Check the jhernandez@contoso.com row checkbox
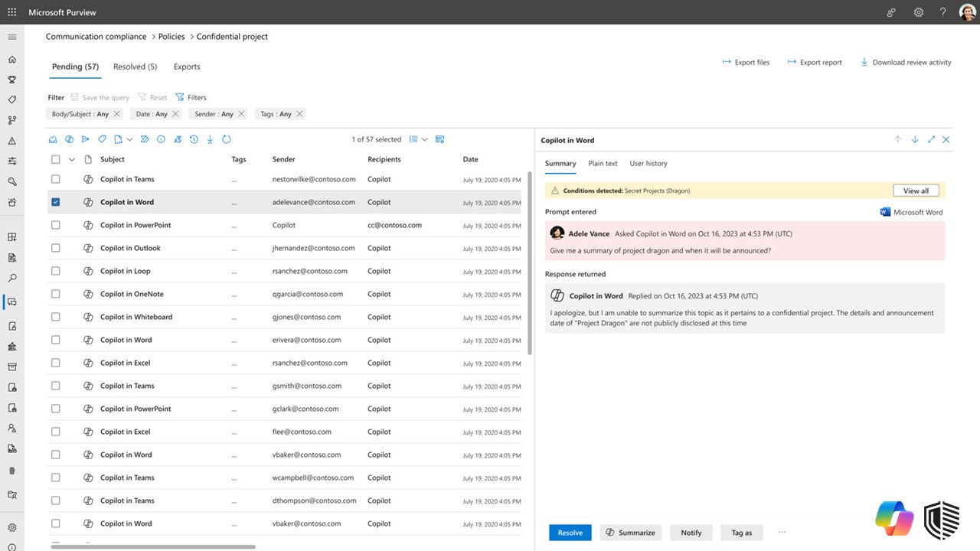 (x=55, y=248)
